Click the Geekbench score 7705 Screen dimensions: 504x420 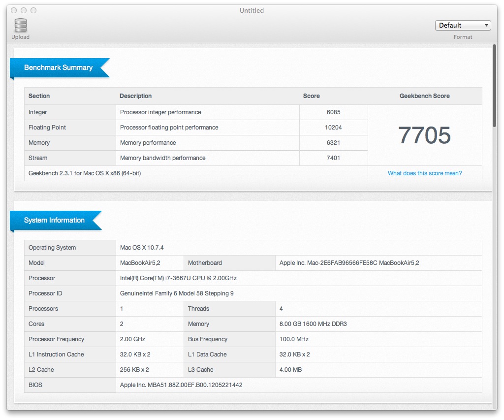[x=424, y=135]
